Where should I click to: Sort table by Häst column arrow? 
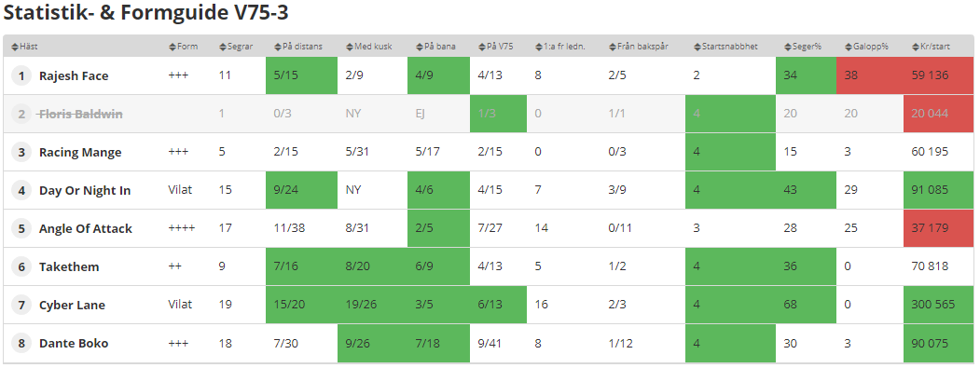tap(15, 47)
